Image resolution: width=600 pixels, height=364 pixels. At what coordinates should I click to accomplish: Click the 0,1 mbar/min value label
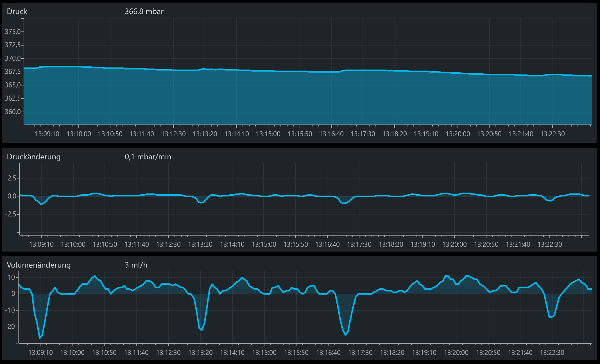(x=148, y=157)
